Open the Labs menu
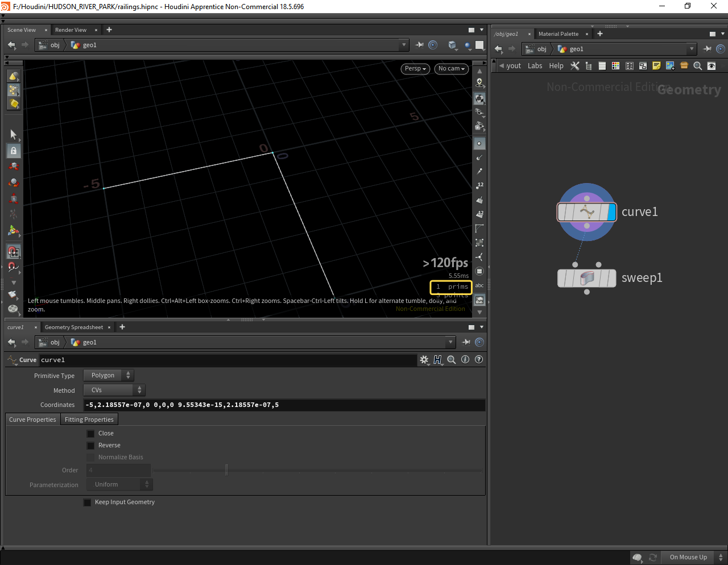Image resolution: width=728 pixels, height=565 pixels. coord(535,66)
